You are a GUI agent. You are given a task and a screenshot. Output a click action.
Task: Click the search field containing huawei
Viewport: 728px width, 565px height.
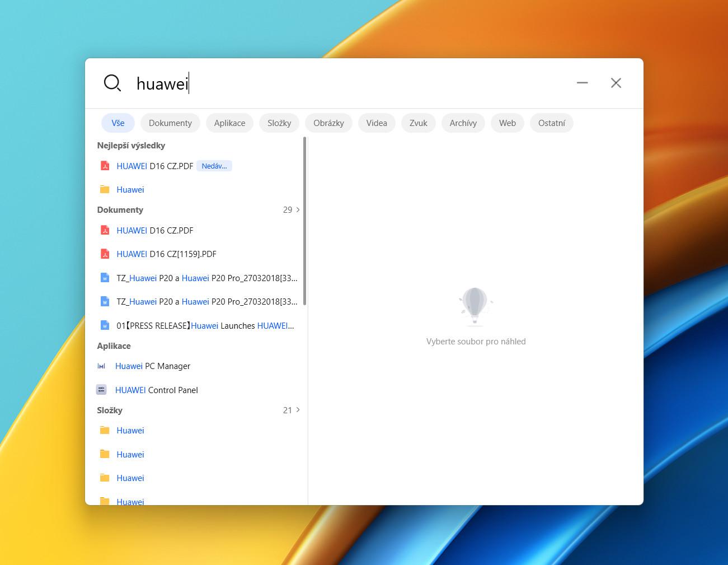click(347, 83)
